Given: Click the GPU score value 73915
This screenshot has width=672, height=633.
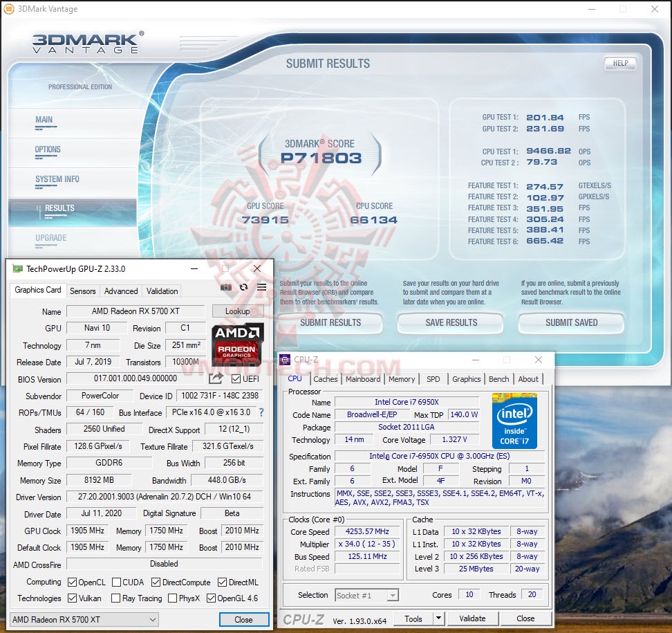Looking at the screenshot, I should (265, 220).
